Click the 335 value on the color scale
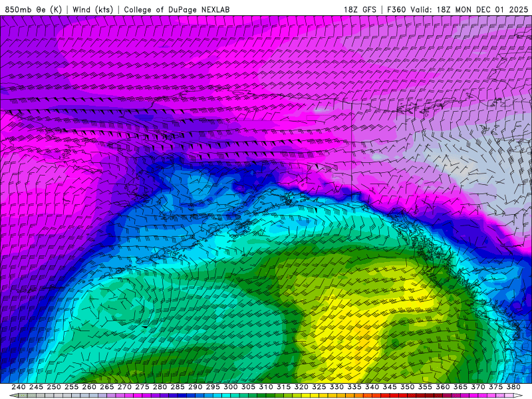 click(354, 387)
